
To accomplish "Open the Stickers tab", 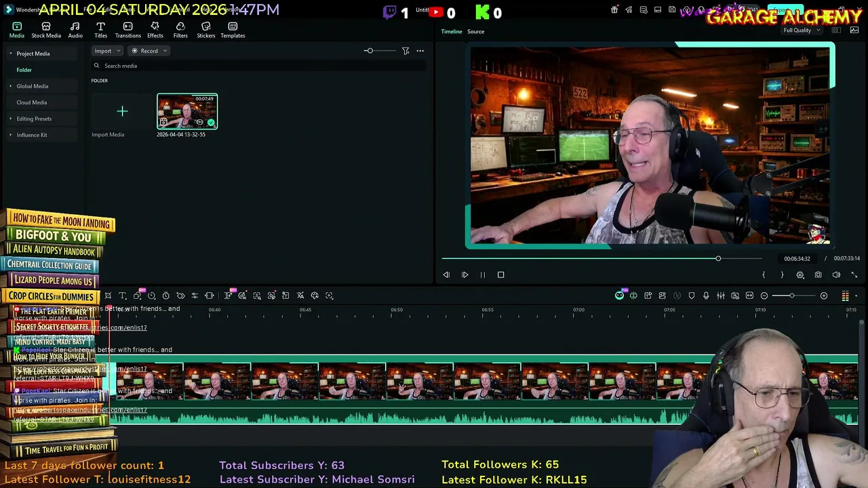I will (x=206, y=30).
